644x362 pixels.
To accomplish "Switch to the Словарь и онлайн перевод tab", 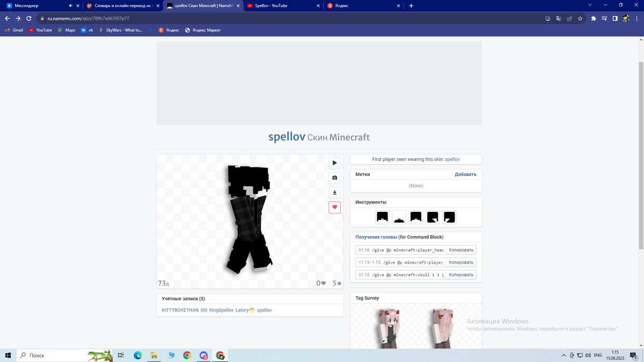I will [122, 5].
